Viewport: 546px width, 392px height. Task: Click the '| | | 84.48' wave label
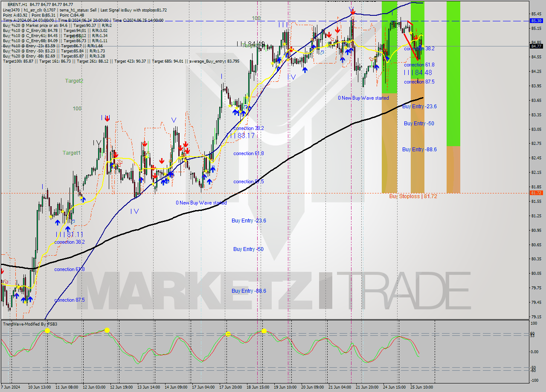point(418,73)
